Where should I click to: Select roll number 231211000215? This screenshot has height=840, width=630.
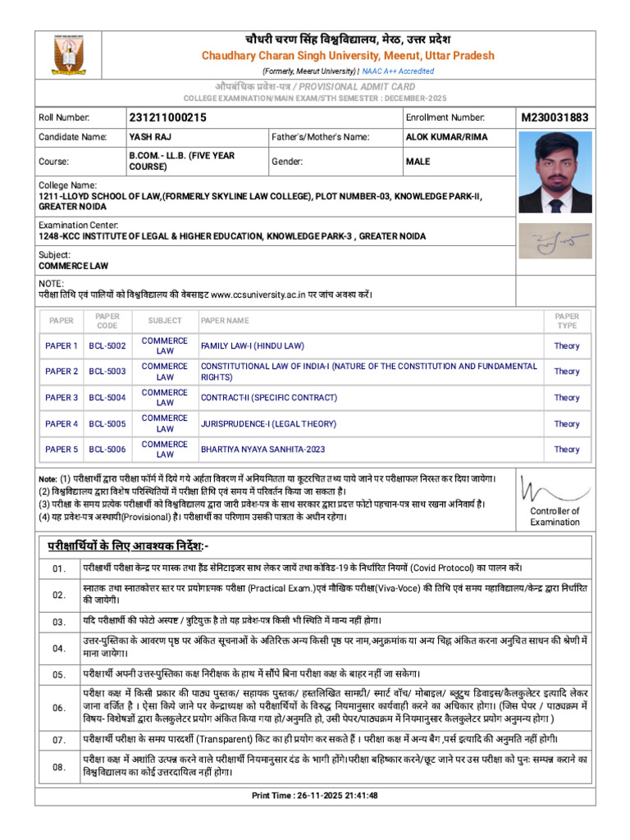tap(167, 117)
